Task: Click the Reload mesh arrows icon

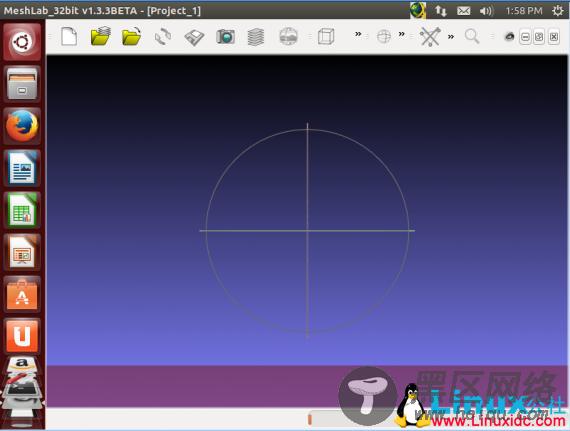Action: pos(162,37)
